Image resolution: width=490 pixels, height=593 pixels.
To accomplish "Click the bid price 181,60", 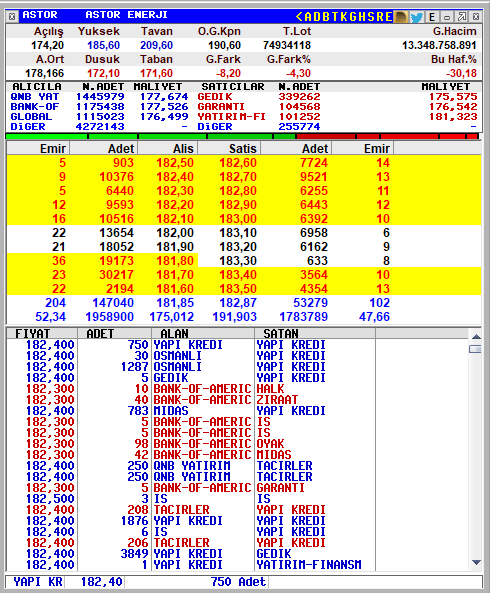I will [175, 289].
